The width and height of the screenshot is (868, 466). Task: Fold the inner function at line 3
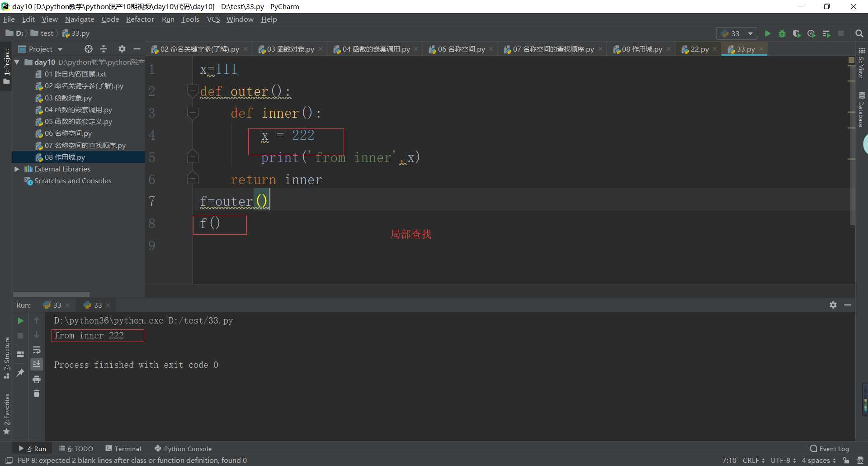(x=193, y=113)
